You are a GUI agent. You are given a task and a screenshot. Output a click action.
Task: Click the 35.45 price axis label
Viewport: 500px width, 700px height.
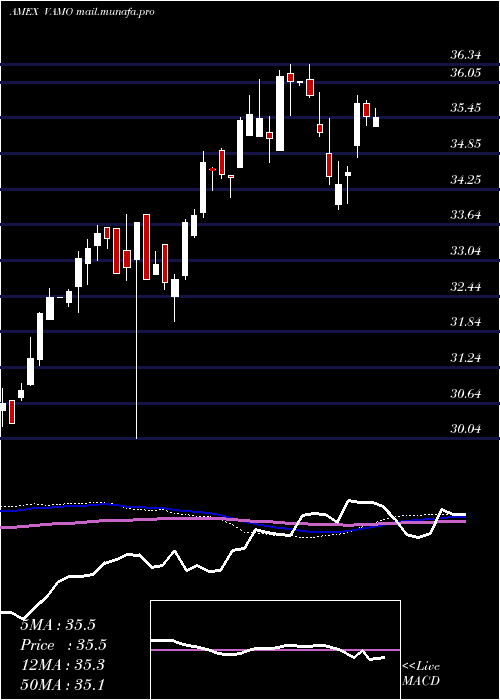tap(465, 108)
